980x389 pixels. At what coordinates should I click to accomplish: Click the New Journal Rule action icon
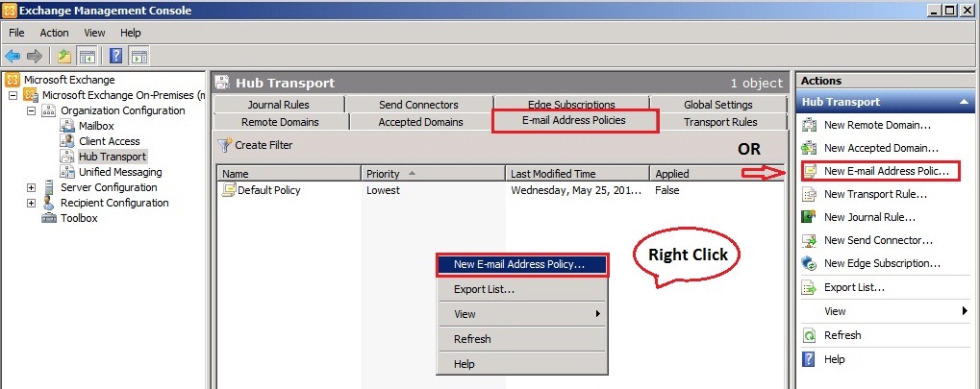coord(810,217)
